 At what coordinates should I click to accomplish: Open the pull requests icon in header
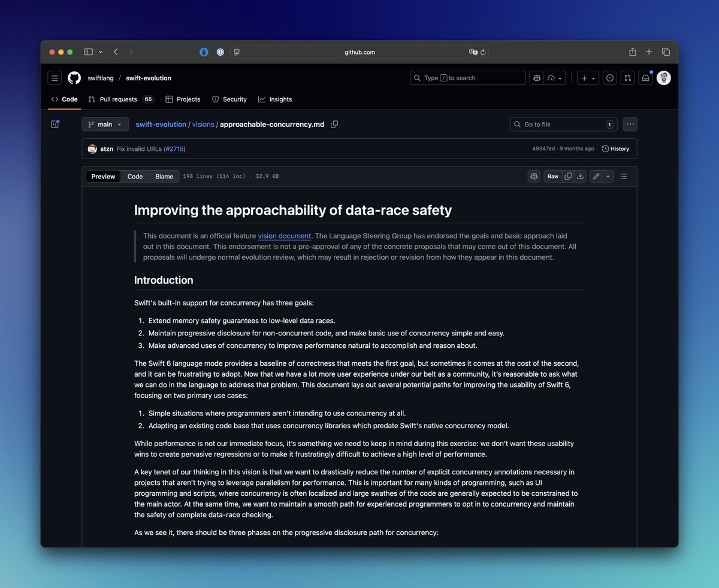(627, 78)
